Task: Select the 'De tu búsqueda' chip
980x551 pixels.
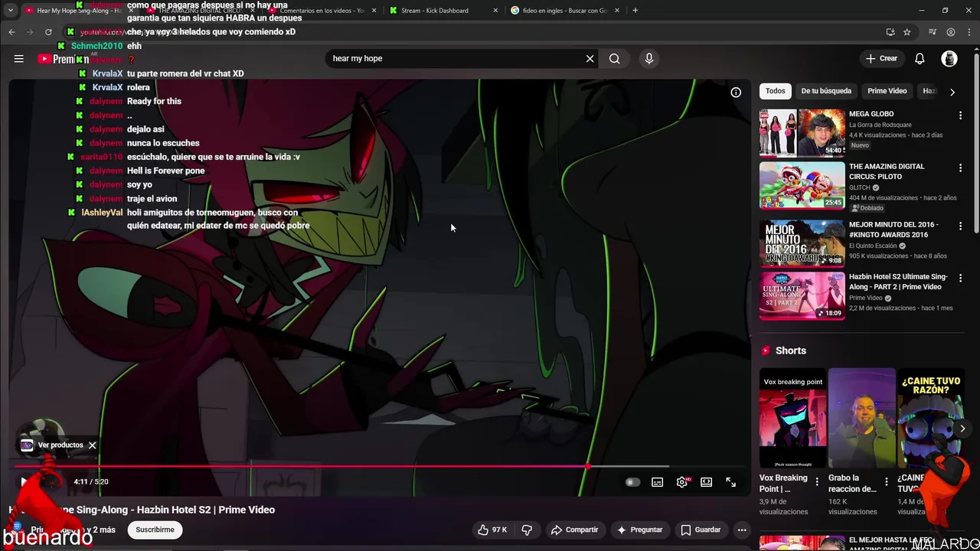Action: click(x=826, y=91)
